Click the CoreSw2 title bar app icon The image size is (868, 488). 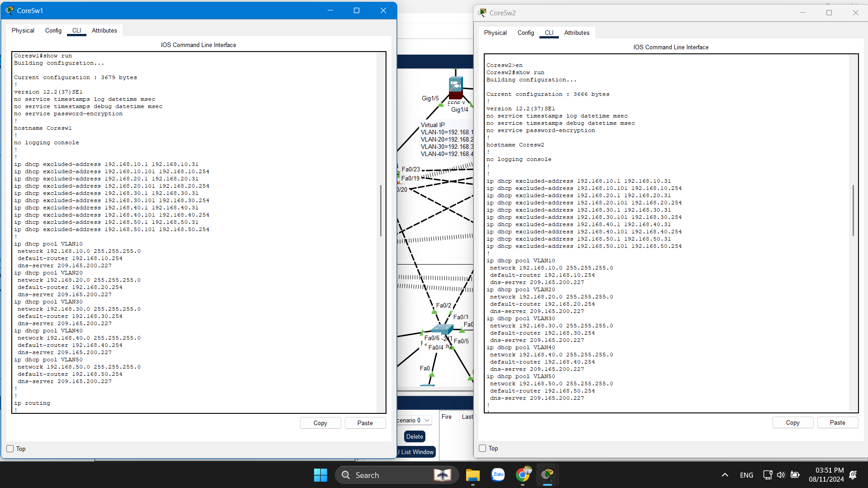482,13
